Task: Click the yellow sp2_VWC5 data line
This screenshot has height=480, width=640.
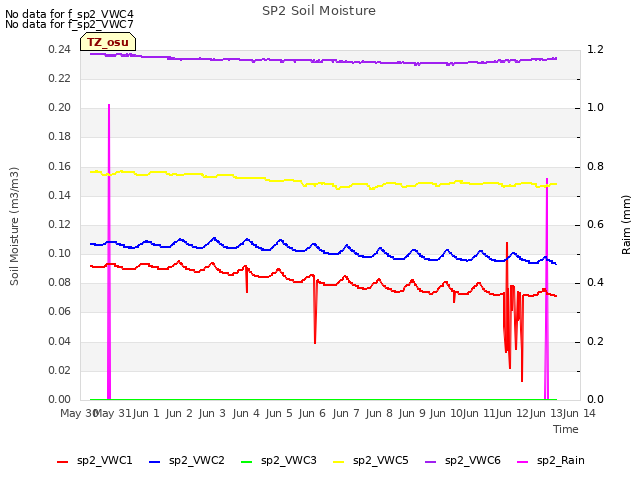Action: coord(322,183)
